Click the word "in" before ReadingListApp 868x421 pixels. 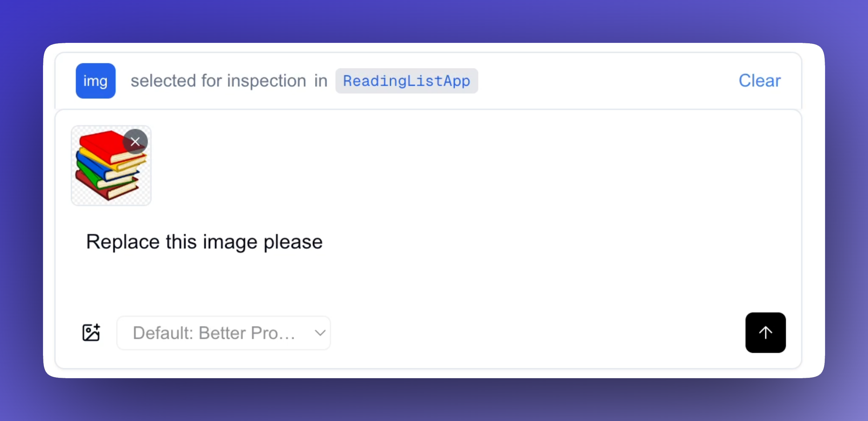click(321, 81)
